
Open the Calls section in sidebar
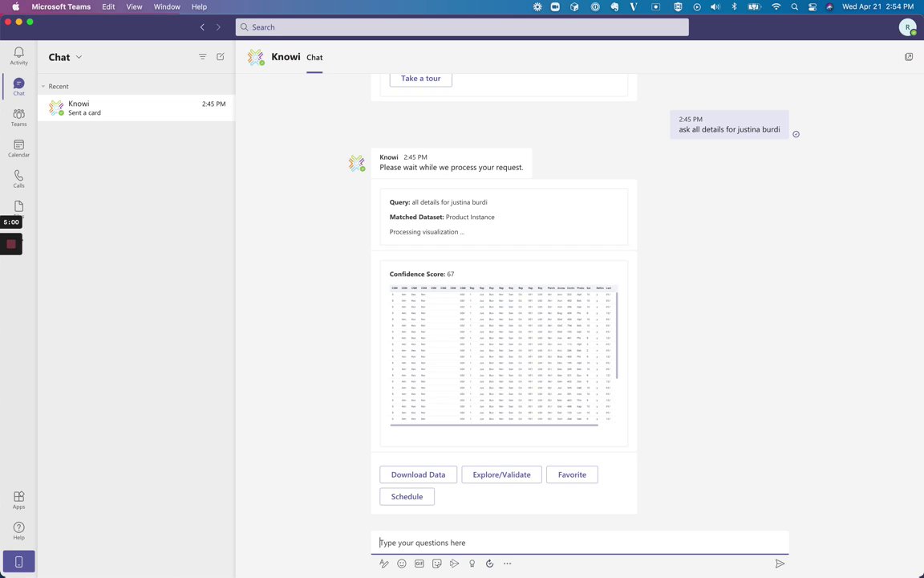click(x=19, y=179)
